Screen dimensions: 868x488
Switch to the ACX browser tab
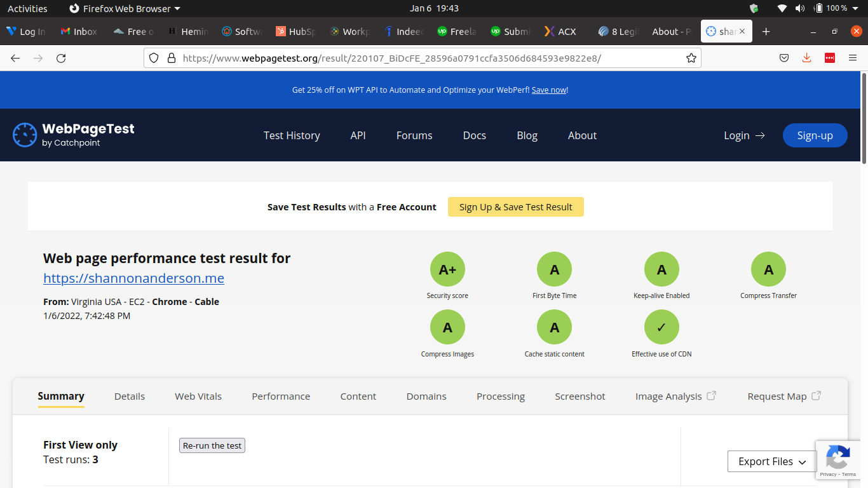(x=560, y=31)
